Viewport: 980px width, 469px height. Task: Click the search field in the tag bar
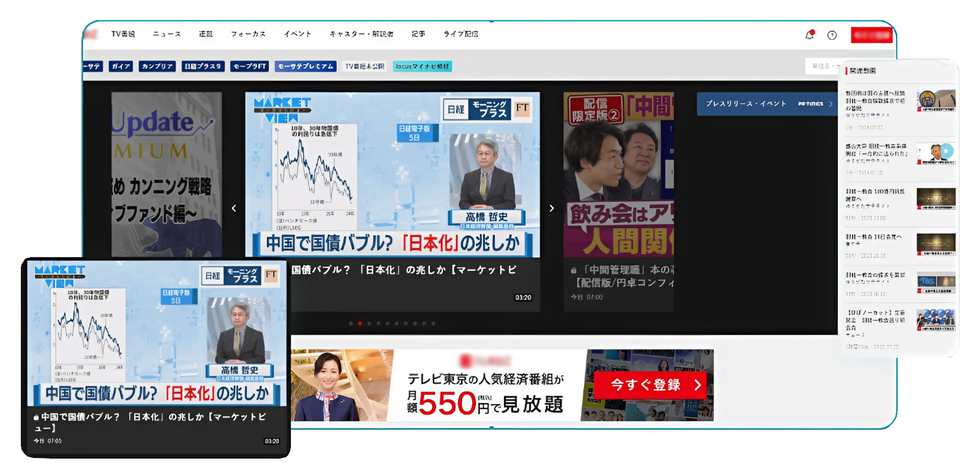(x=822, y=66)
